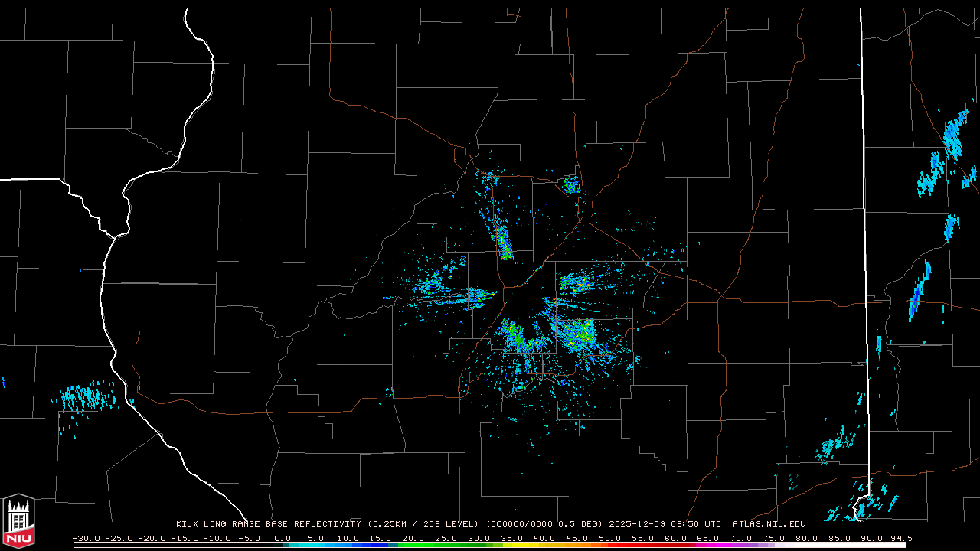Select the magenta 65.0 dBZ color on scale

[708, 545]
